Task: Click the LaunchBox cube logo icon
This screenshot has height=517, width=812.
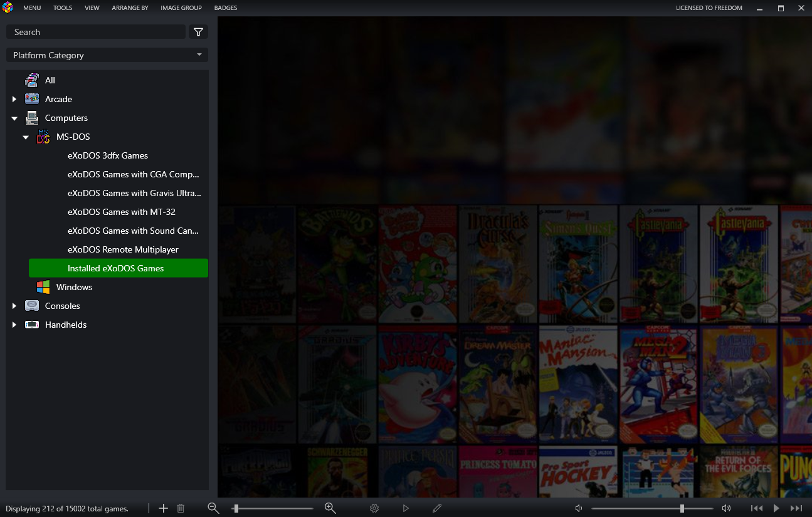Action: click(x=8, y=8)
